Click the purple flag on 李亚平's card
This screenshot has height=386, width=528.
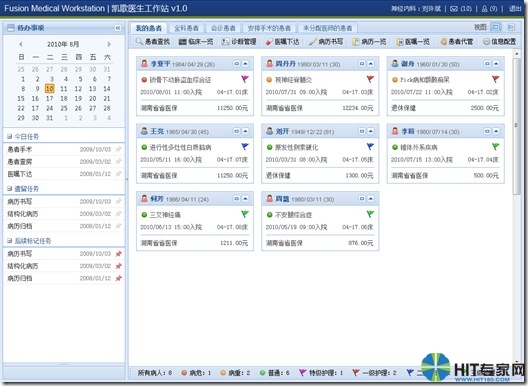[245, 79]
